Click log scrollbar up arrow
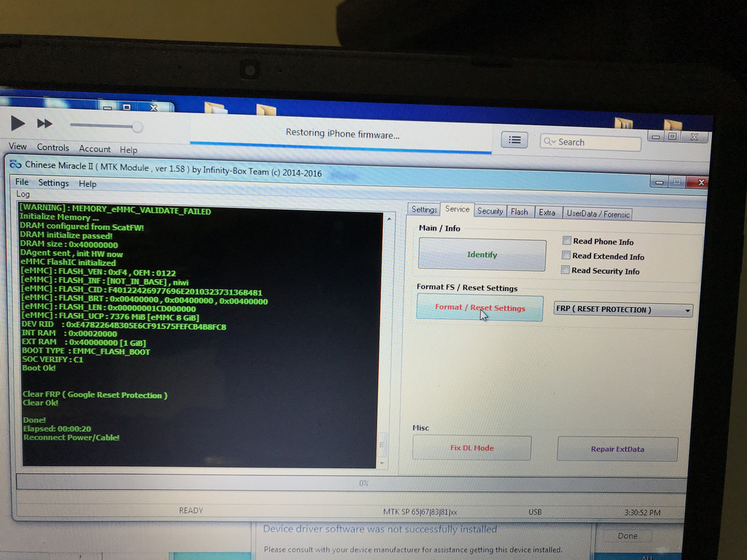Image resolution: width=747 pixels, height=560 pixels. (389, 219)
